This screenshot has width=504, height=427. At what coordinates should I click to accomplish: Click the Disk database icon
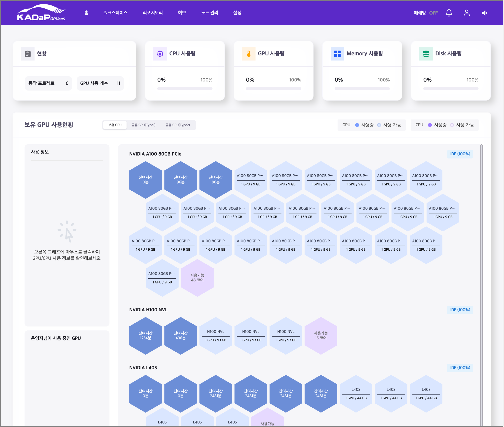tap(426, 53)
